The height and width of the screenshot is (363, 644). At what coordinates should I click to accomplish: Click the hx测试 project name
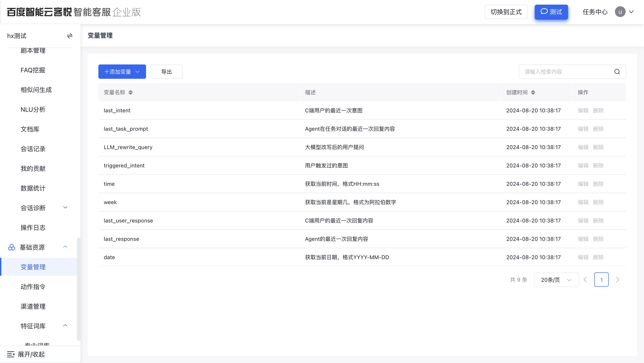(x=17, y=36)
